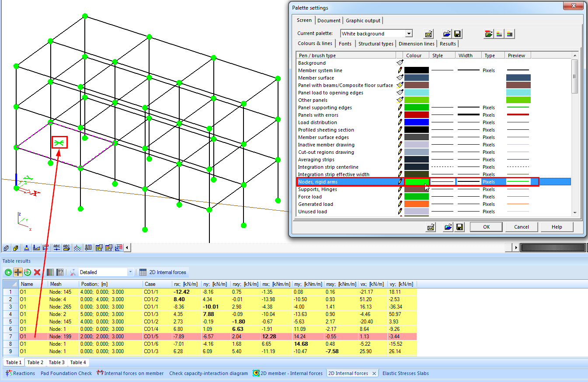Click the green colour swatch for Nodes, rigid arms
588x382 pixels.
416,182
